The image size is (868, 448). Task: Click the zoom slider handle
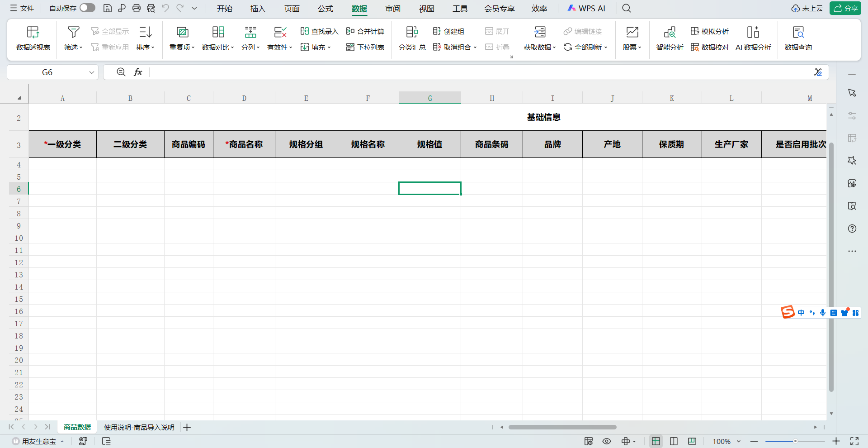(795, 441)
